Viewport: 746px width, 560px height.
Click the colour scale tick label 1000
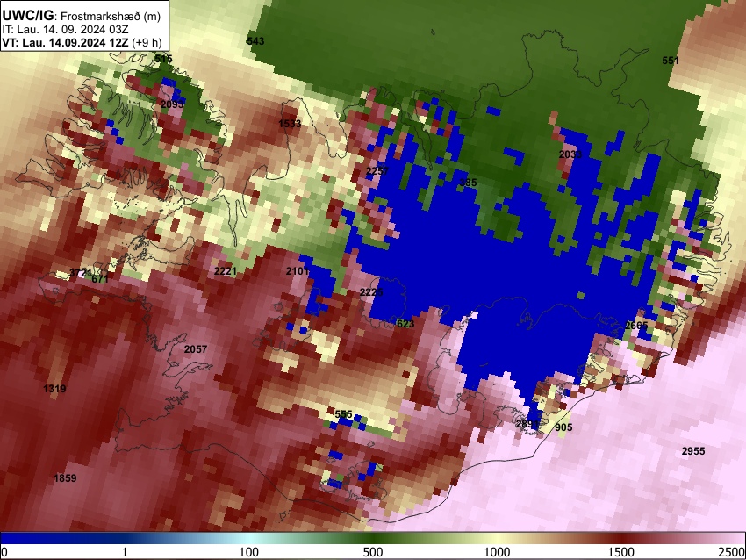[497, 552]
